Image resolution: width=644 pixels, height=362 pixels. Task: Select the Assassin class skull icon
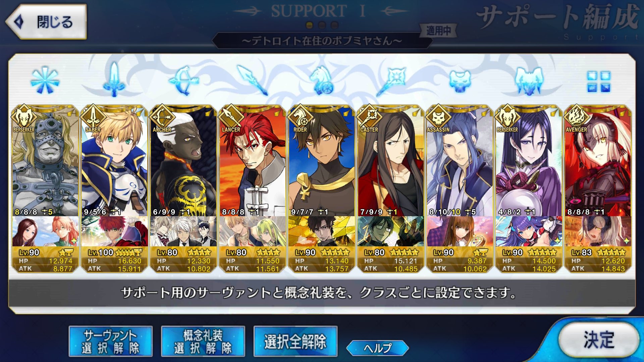460,81
